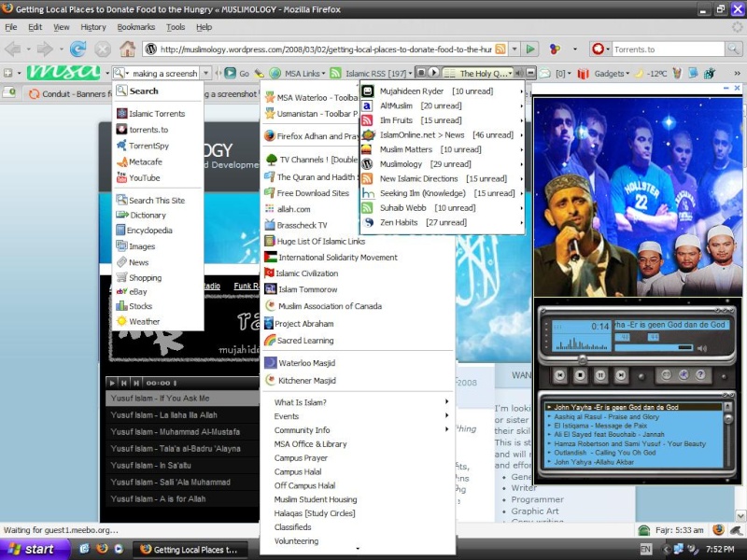The height and width of the screenshot is (560, 747).
Task: Open the toolbar search box dropdown arrow
Action: [x=206, y=74]
